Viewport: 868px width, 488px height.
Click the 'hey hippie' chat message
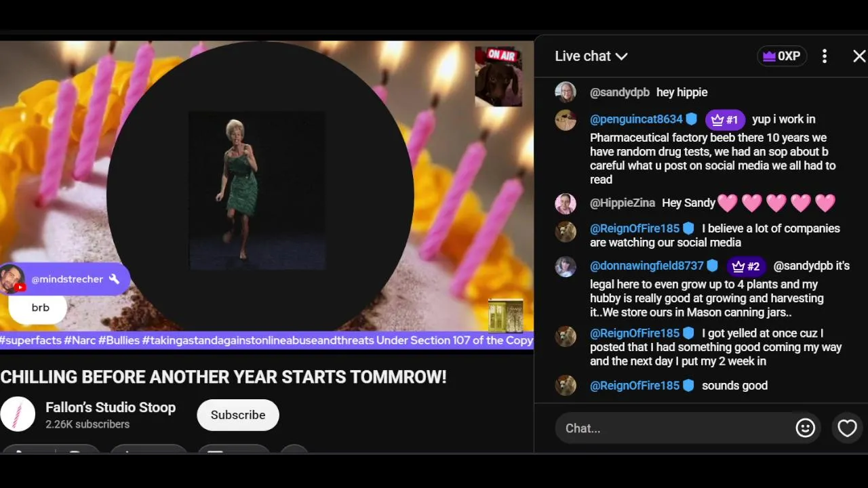pos(682,92)
